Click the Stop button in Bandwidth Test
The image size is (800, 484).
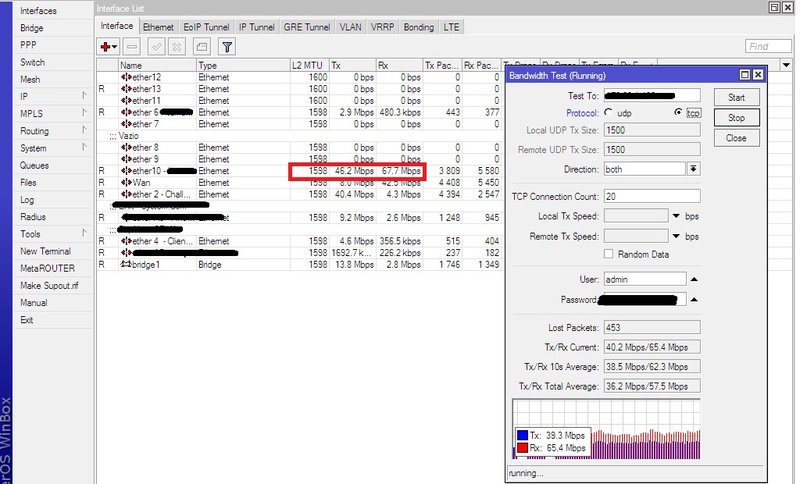736,118
